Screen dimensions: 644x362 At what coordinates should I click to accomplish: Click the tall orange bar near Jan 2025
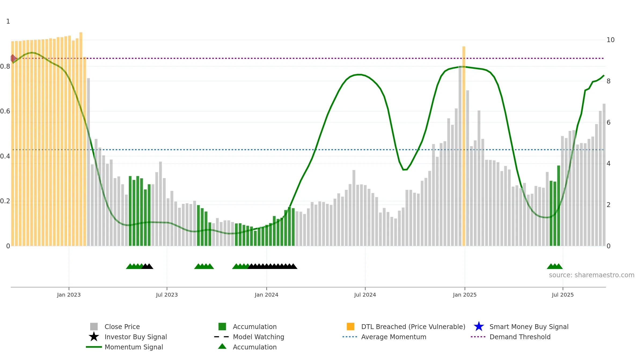coord(464,146)
